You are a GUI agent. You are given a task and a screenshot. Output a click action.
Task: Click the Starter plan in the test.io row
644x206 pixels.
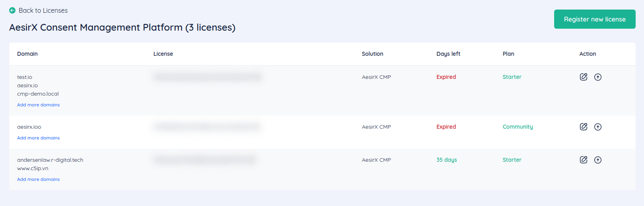point(512,77)
